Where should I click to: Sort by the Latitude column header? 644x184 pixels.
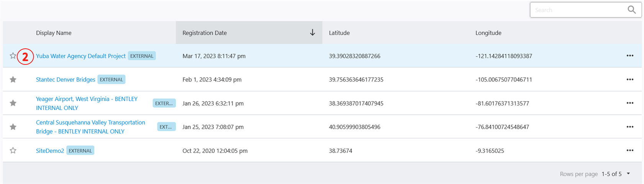339,33
